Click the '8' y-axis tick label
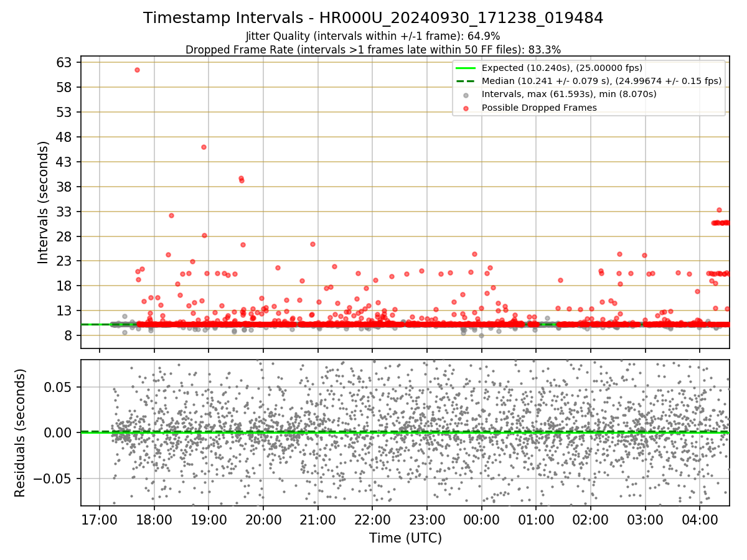This screenshot has width=747, height=560. [x=69, y=335]
